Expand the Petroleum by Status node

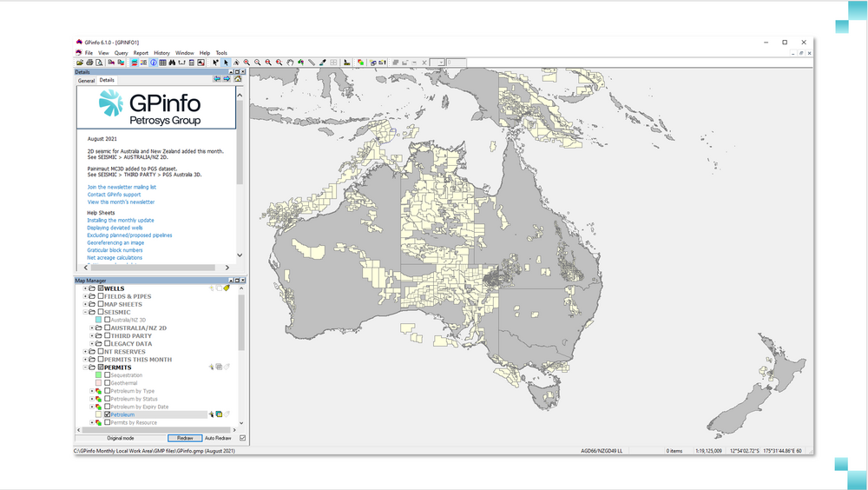92,399
